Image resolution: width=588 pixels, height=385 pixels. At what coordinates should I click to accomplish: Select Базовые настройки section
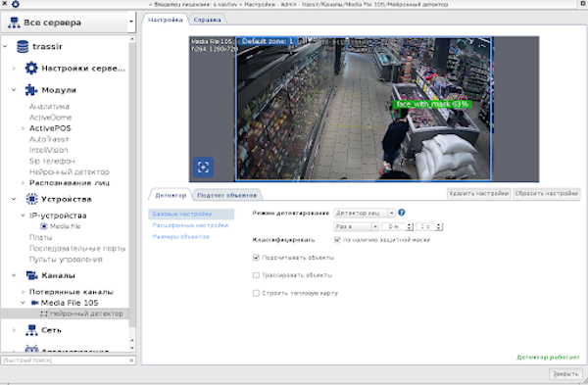(x=191, y=215)
